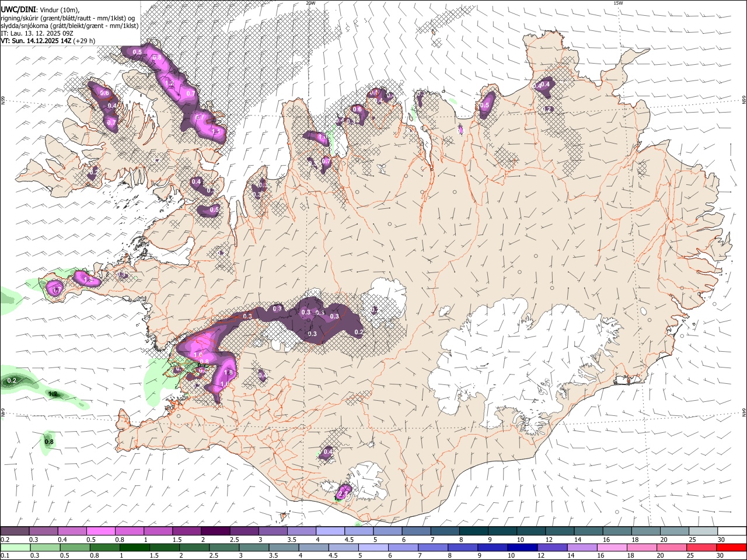This screenshot has height=560, width=747.
Task: Click lower legend pale green swatch 0.1 to 0.3
Action: click(15, 547)
